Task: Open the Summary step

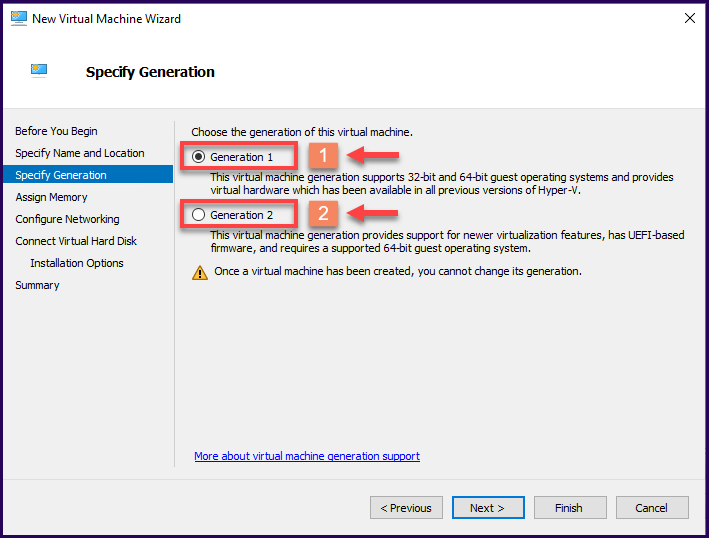Action: (37, 285)
